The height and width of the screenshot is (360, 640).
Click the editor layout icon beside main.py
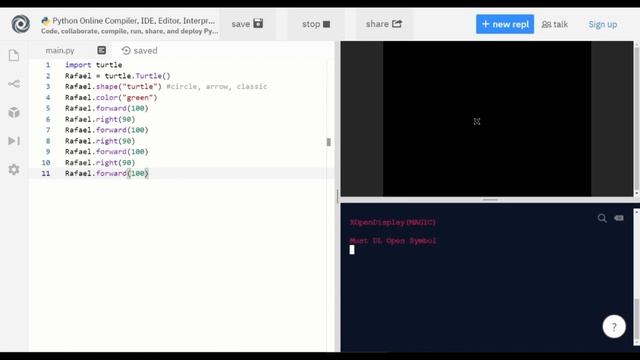click(102, 50)
